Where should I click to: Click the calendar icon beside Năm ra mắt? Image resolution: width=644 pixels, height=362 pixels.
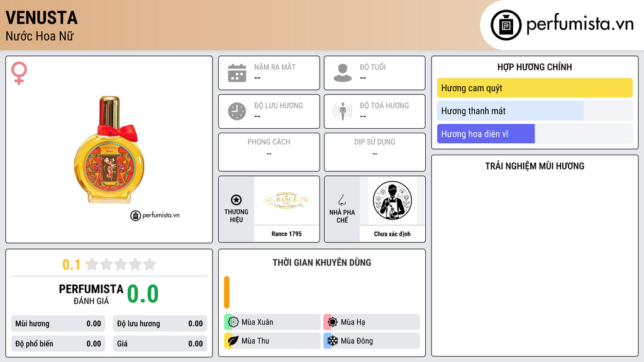237,73
